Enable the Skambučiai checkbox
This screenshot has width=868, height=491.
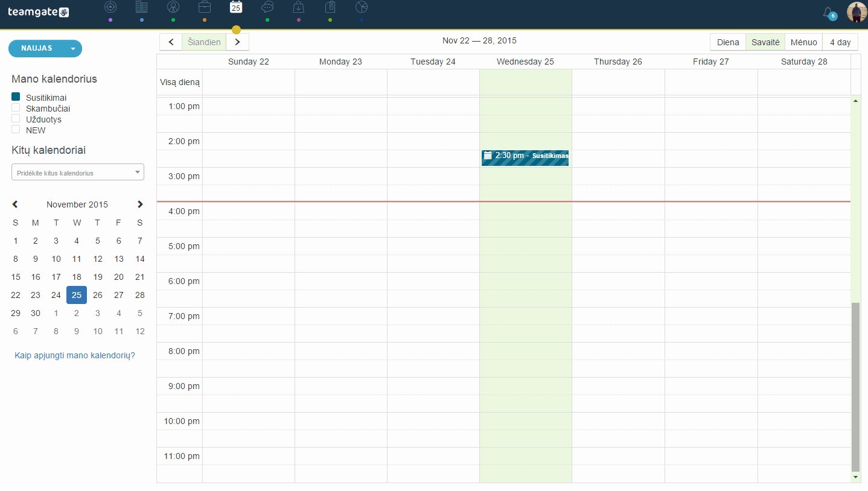(16, 107)
